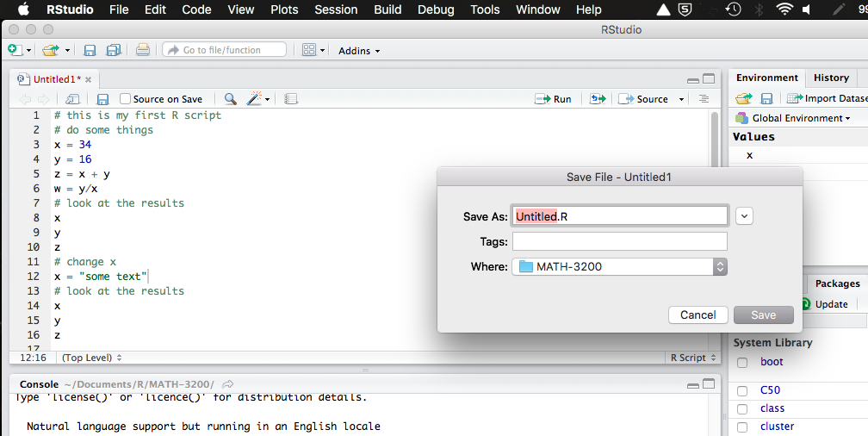Select the Untitled1 script tab
868x436 pixels.
[x=57, y=79]
